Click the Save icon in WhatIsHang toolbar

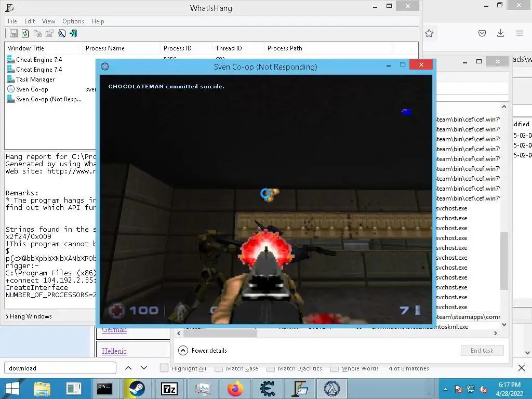14,33
